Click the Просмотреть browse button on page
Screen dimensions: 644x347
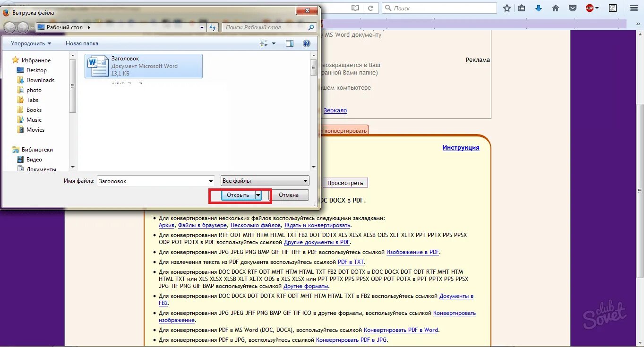click(x=345, y=183)
